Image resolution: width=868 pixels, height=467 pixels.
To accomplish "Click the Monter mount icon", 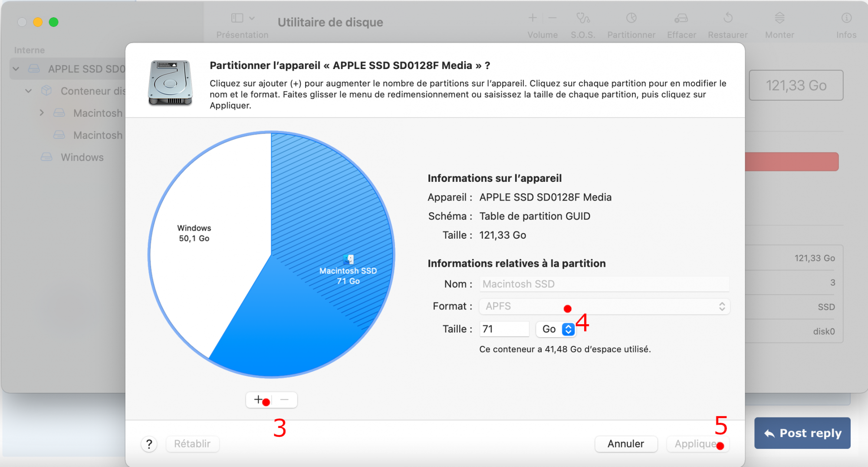I will pyautogui.click(x=779, y=18).
